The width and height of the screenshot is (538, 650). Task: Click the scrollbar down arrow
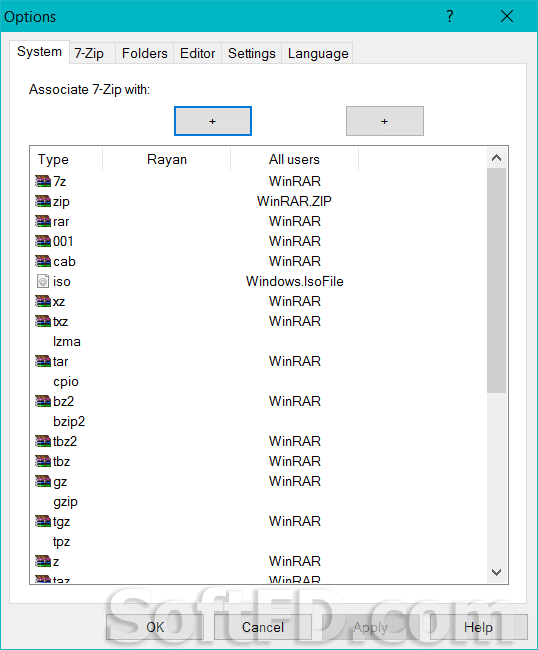tap(497, 572)
